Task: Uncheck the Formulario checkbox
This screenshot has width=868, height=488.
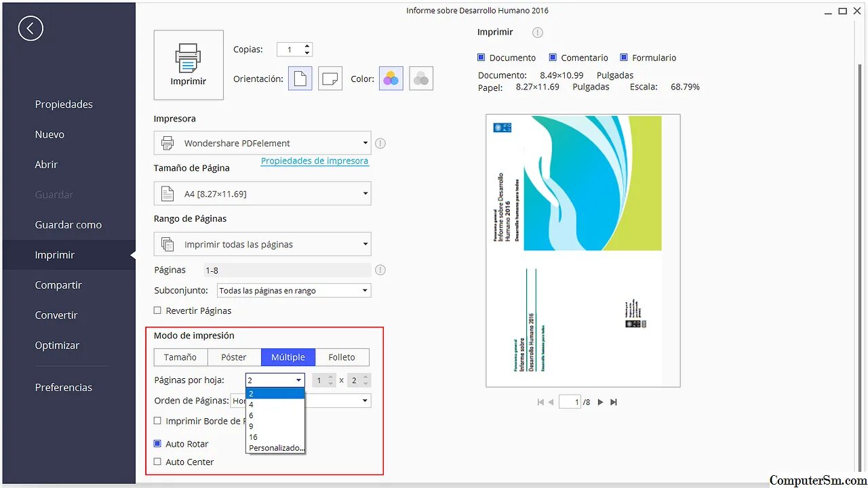Action: point(624,58)
